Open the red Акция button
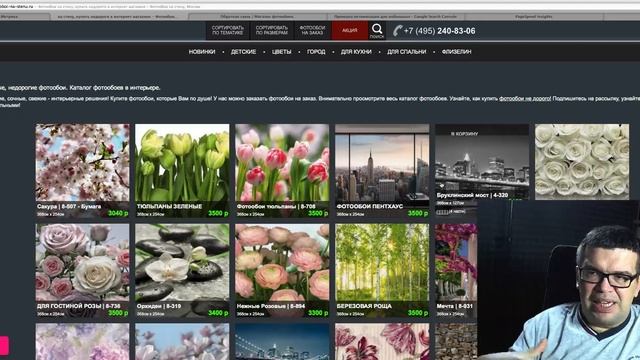The width and height of the screenshot is (640, 360). click(350, 30)
